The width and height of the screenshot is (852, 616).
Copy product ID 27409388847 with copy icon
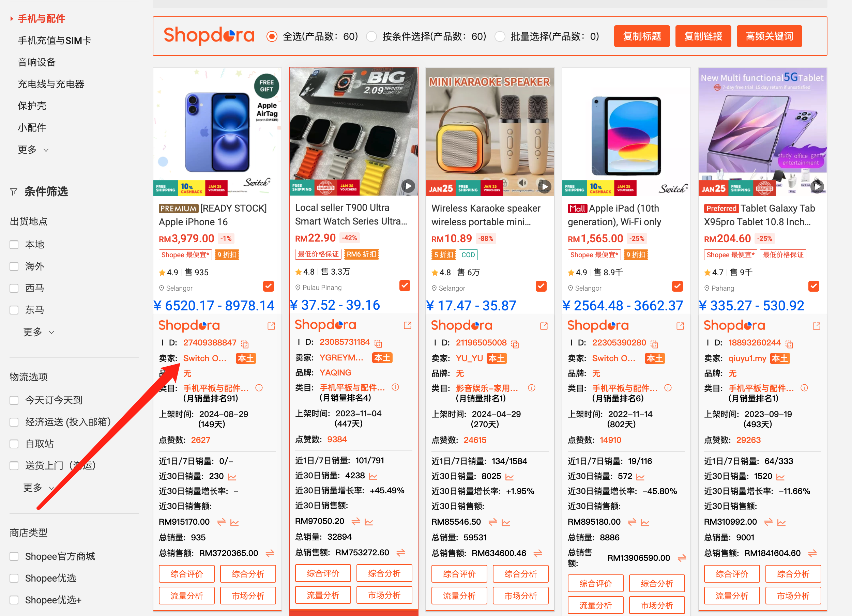point(245,344)
